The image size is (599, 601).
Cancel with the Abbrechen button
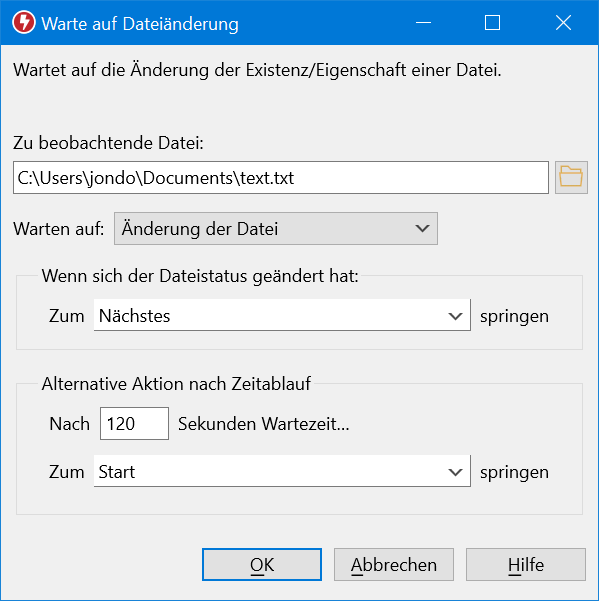394,565
